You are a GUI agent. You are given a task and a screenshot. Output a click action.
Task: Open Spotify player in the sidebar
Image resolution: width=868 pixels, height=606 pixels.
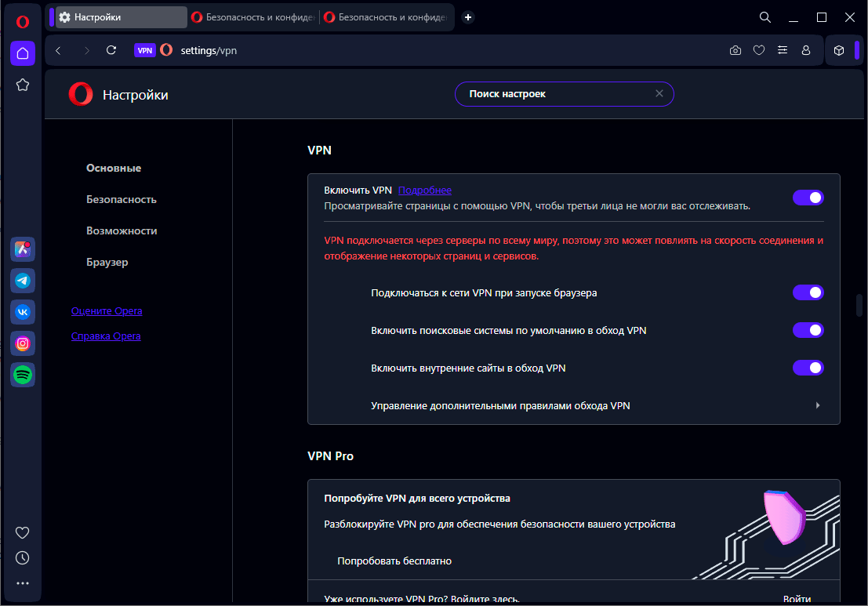[x=23, y=376]
